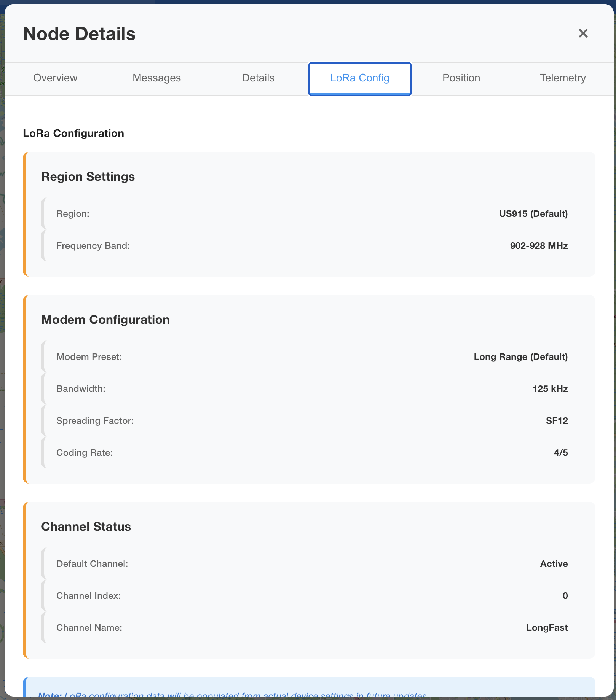This screenshot has height=700, width=616.
Task: Close the Node Details dialog
Action: [x=583, y=33]
